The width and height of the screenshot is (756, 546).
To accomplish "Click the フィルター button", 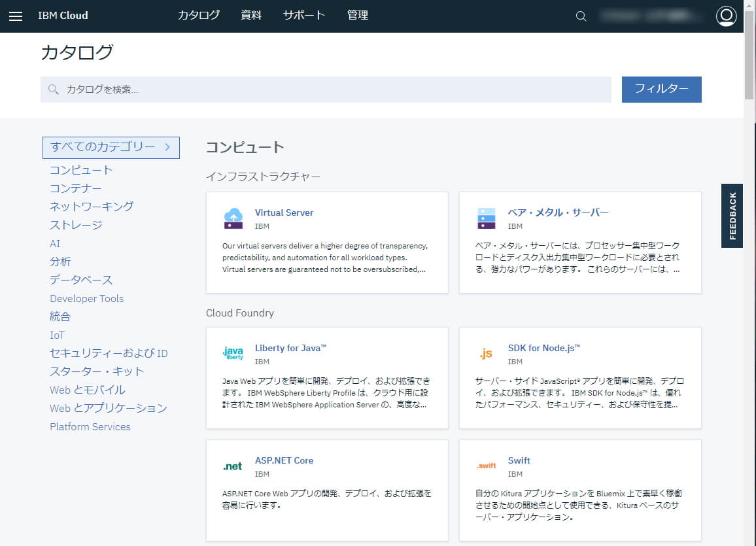I will click(662, 89).
